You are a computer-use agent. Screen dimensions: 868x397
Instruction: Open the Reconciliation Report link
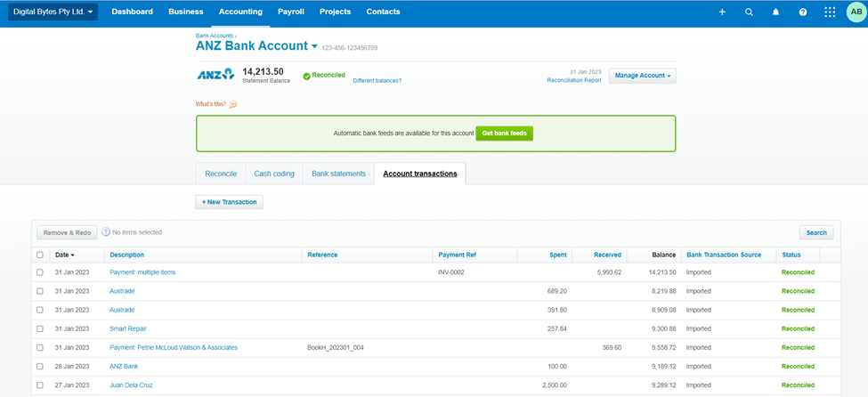pyautogui.click(x=574, y=80)
